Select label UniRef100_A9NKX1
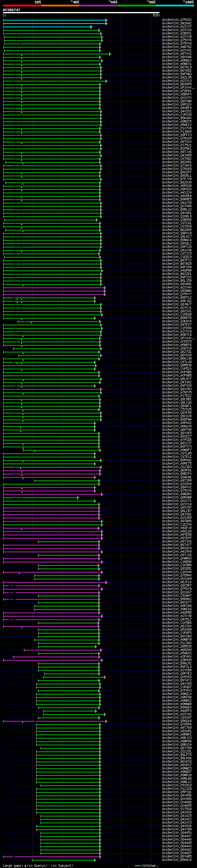197x868 pixels. (176, 64)
